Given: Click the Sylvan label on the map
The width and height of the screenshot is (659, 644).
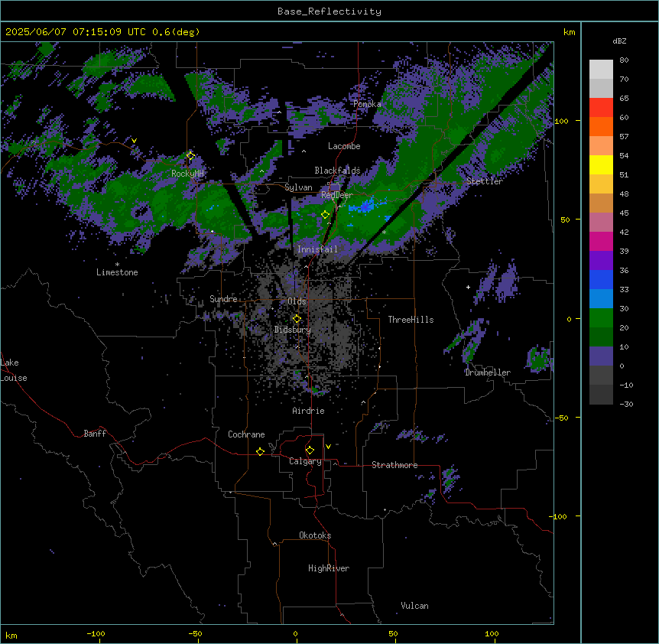Looking at the screenshot, I should 298,187.
